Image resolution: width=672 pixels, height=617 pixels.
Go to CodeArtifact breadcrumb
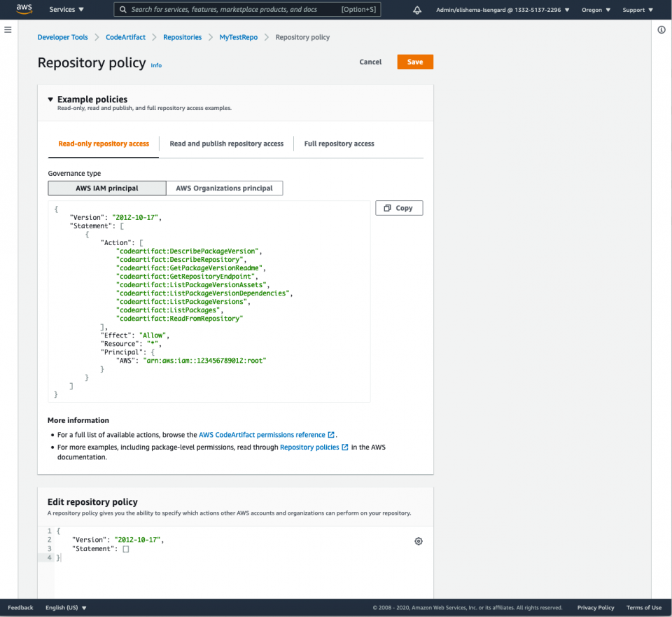coord(125,37)
